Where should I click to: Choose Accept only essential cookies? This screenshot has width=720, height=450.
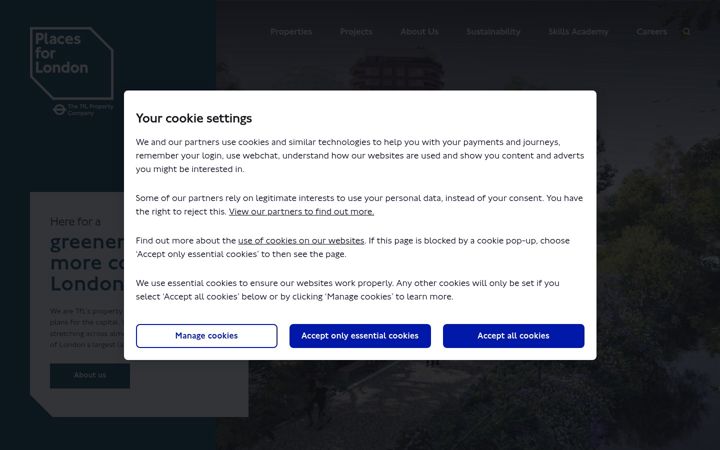pyautogui.click(x=360, y=336)
